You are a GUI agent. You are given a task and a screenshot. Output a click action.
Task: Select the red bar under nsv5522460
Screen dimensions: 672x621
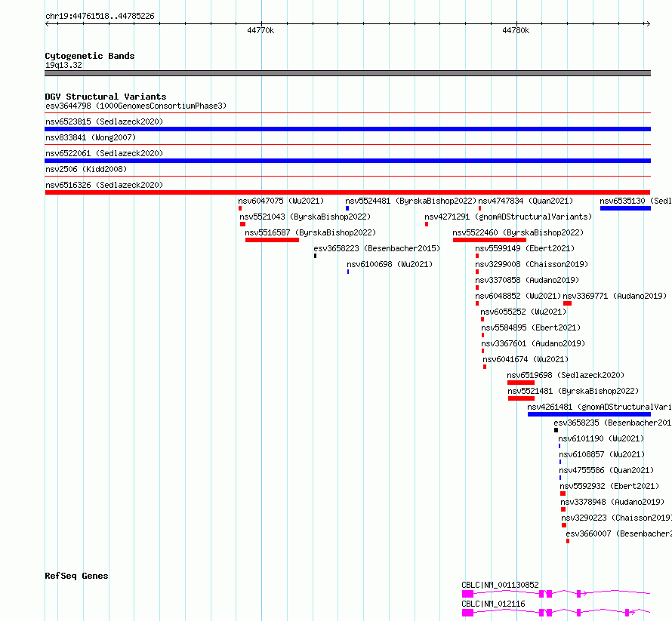(x=489, y=240)
